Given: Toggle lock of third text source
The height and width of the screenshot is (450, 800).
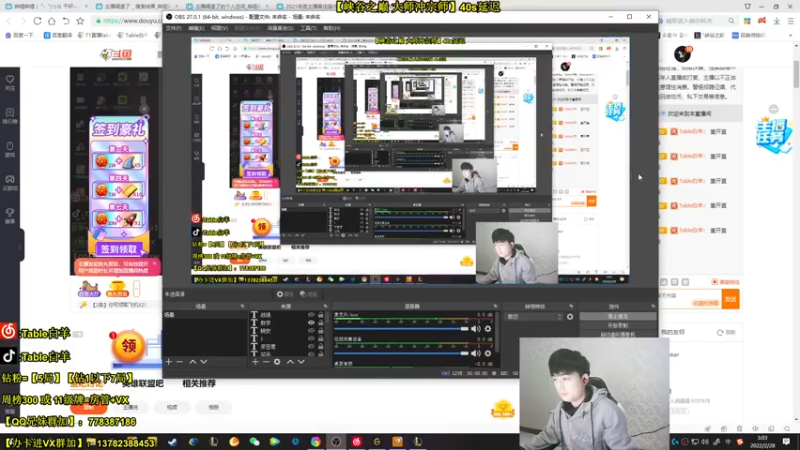Looking at the screenshot, I should (320, 331).
